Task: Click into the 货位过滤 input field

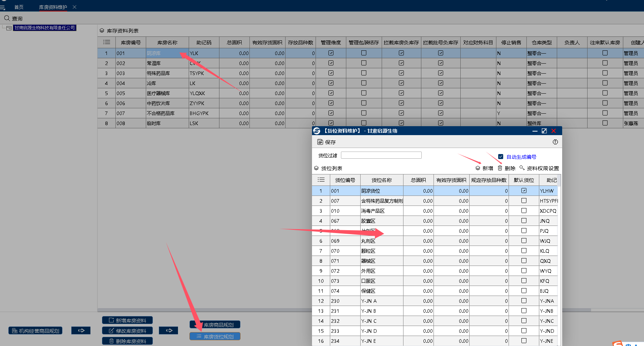Action: [x=381, y=155]
